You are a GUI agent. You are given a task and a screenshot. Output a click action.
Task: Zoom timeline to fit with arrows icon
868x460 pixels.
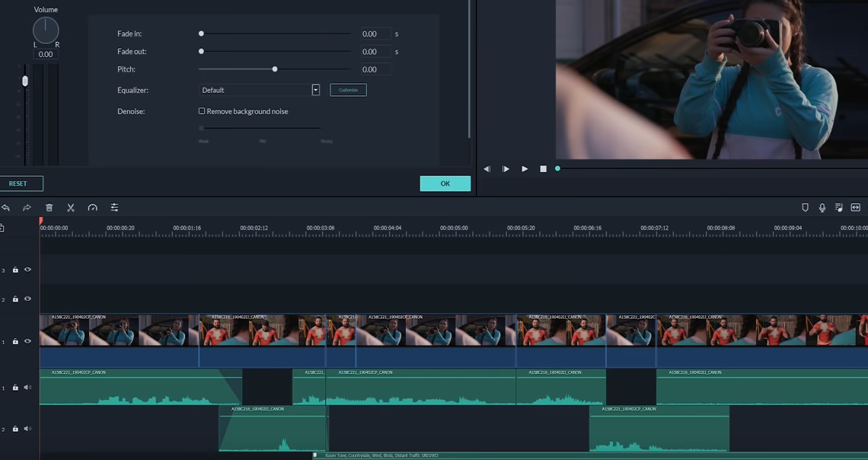856,208
